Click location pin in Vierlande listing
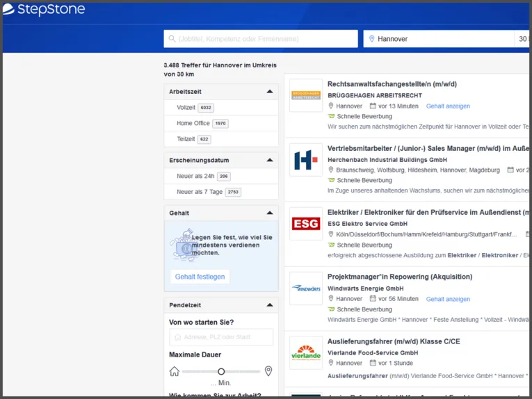532x399 pixels. [x=331, y=363]
